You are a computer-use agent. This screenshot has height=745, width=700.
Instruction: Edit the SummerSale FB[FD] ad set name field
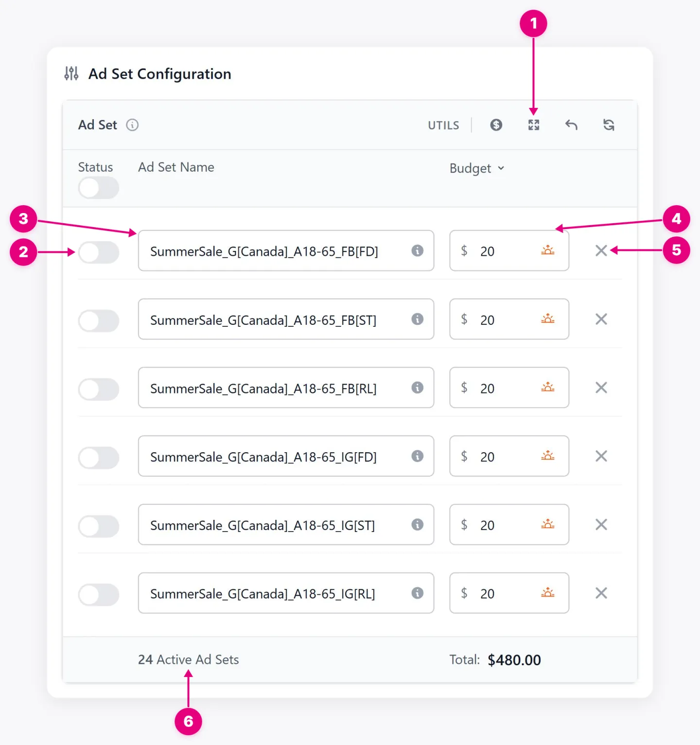(286, 250)
